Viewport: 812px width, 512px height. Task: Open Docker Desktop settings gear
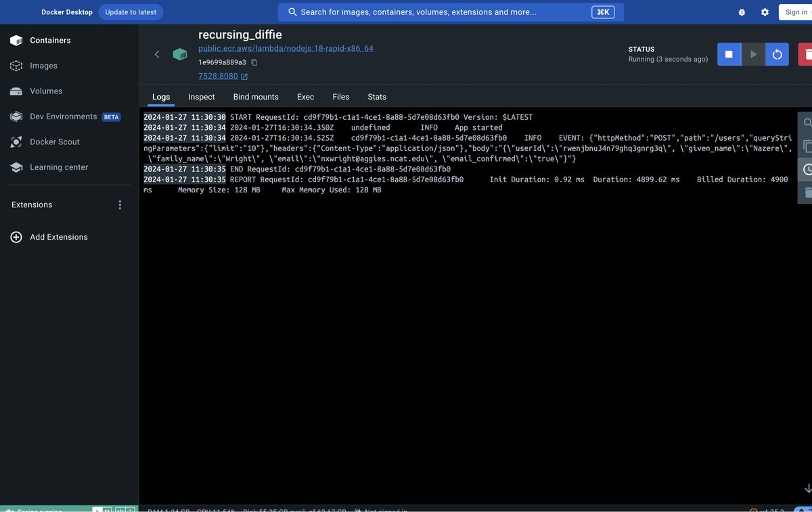tap(765, 12)
